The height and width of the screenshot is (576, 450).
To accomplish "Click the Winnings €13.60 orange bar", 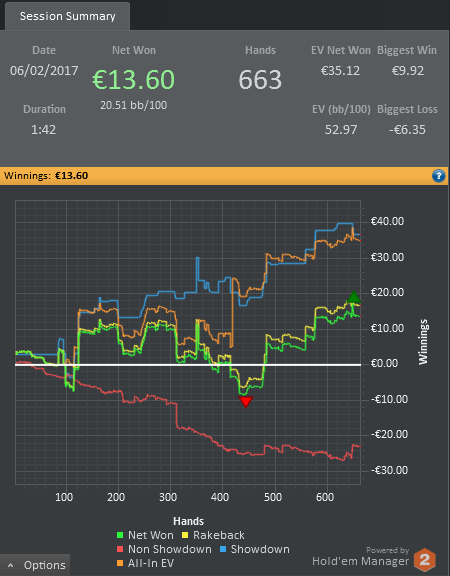I will pyautogui.click(x=225, y=176).
